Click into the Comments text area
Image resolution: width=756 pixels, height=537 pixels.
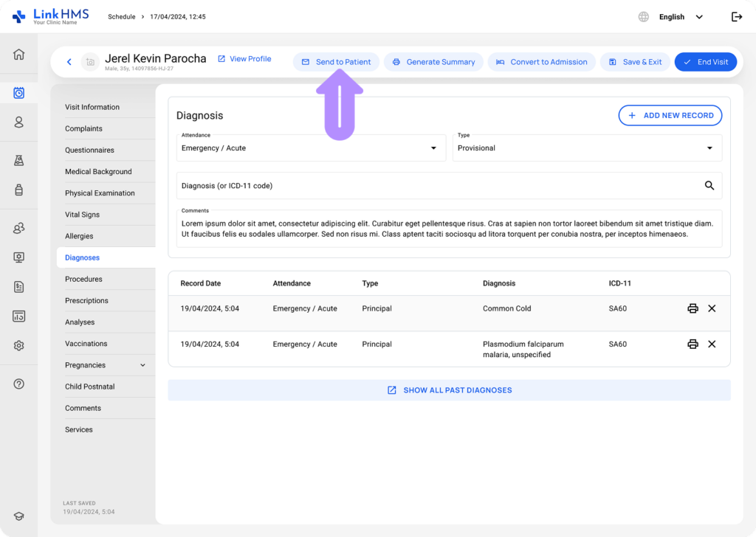(449, 229)
